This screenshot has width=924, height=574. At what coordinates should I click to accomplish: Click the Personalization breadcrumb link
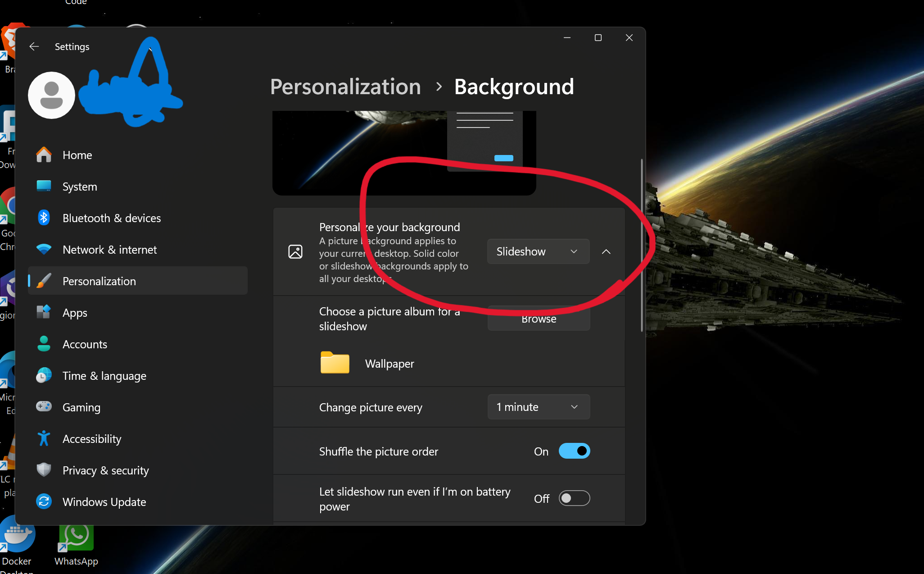[345, 87]
